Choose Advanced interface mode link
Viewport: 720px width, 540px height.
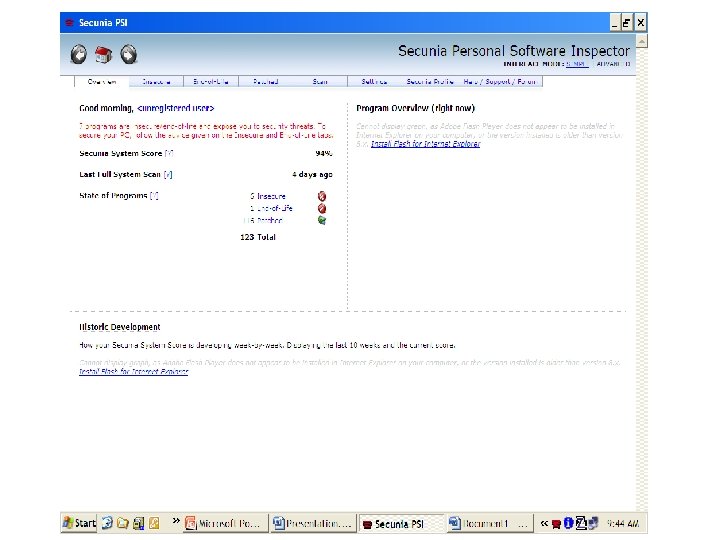click(613, 64)
